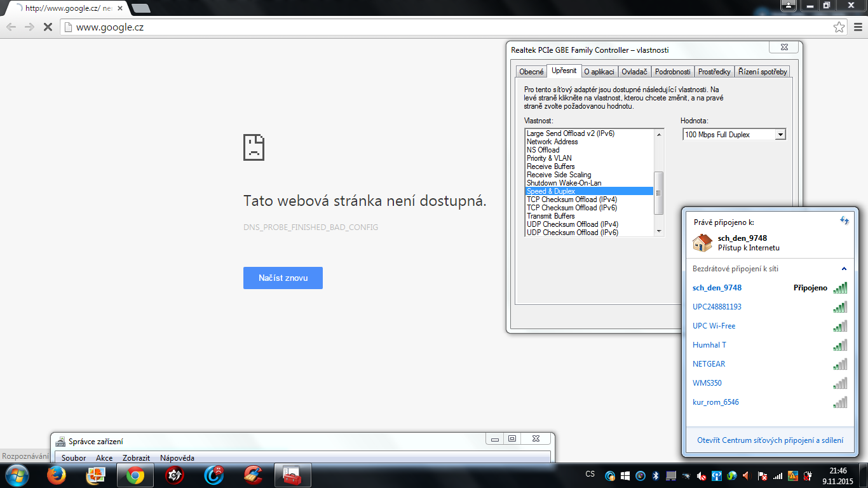Open the green globe tray icon
This screenshot has height=488, width=868.
(x=732, y=475)
